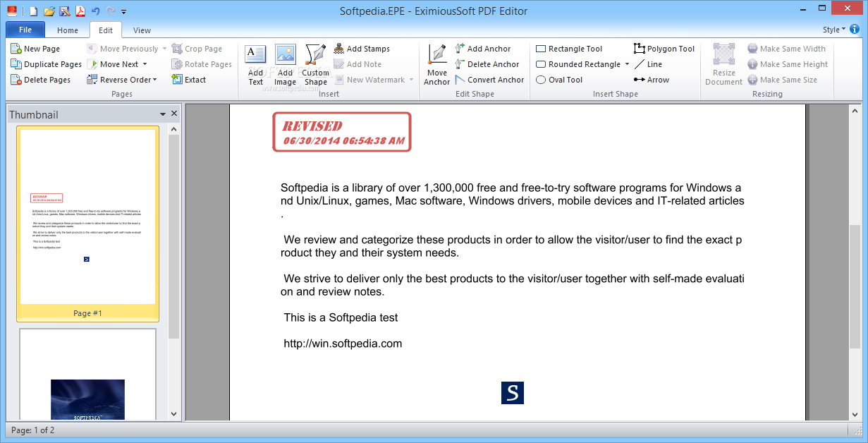Click the Open folder icon in quick access toolbar
Screen dimensions: 868x443
pyautogui.click(x=49, y=11)
